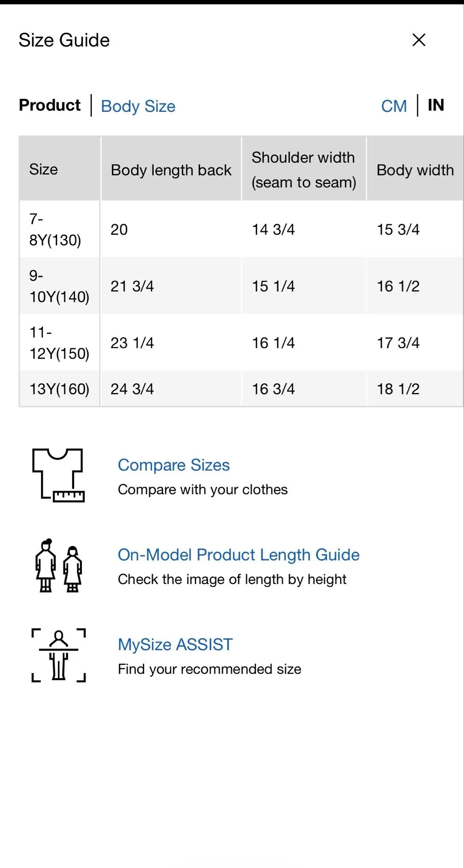Click the 11-12Y(150) size cell
This screenshot has height=868, width=464.
(x=59, y=342)
